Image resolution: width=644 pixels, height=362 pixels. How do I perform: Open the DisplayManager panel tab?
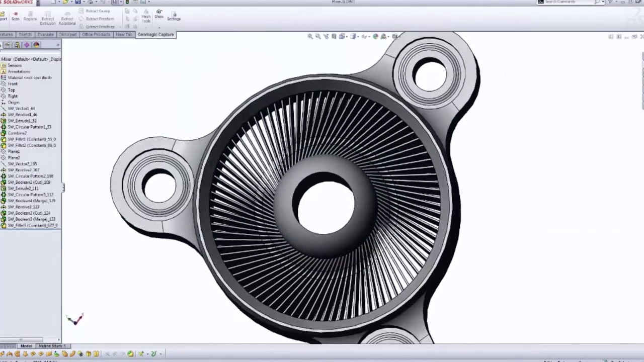tap(36, 45)
